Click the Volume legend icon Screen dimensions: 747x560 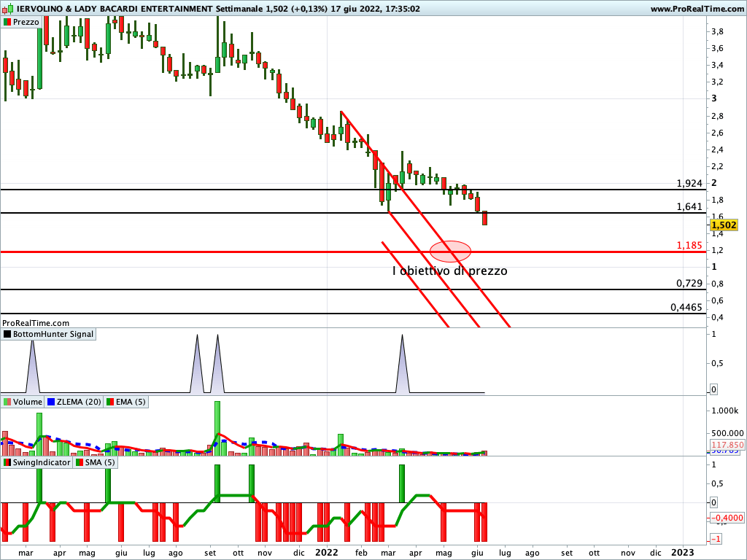7,402
